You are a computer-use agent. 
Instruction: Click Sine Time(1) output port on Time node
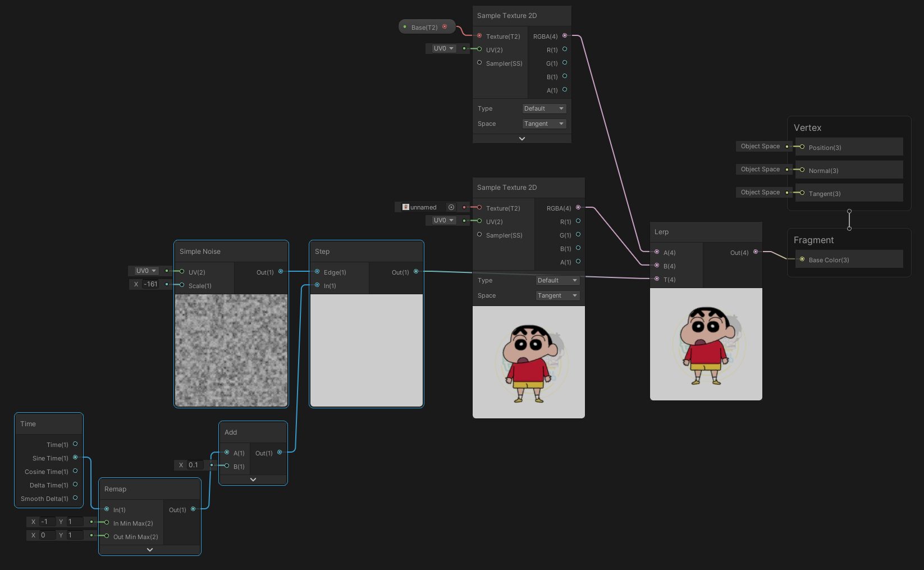tap(75, 458)
